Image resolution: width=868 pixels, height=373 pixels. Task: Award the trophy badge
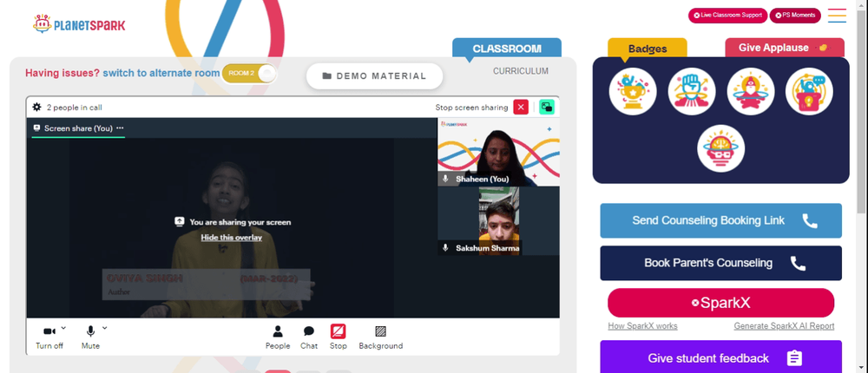633,91
